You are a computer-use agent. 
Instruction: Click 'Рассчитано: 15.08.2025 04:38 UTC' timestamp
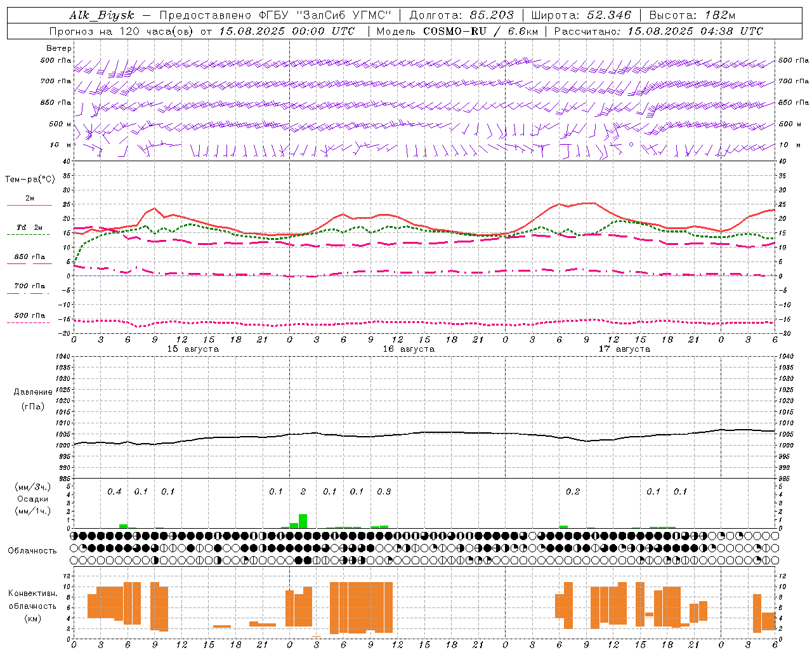(x=658, y=31)
